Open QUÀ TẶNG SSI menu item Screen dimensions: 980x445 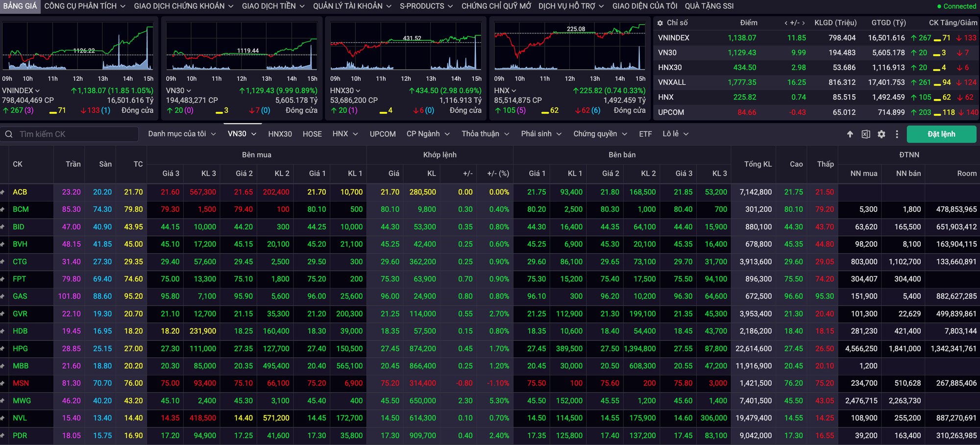pyautogui.click(x=709, y=6)
